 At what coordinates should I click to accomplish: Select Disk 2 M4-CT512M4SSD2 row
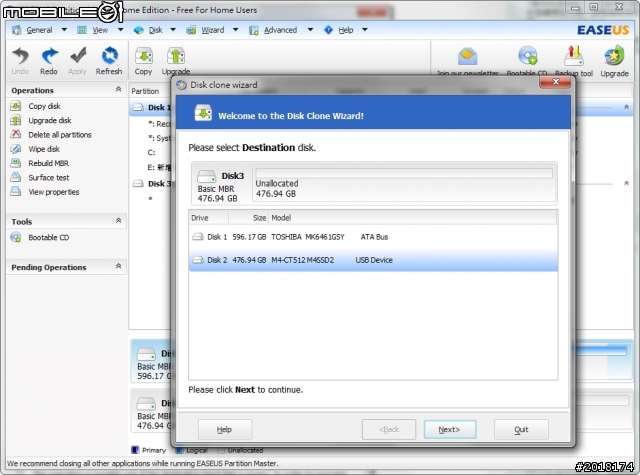(x=373, y=260)
